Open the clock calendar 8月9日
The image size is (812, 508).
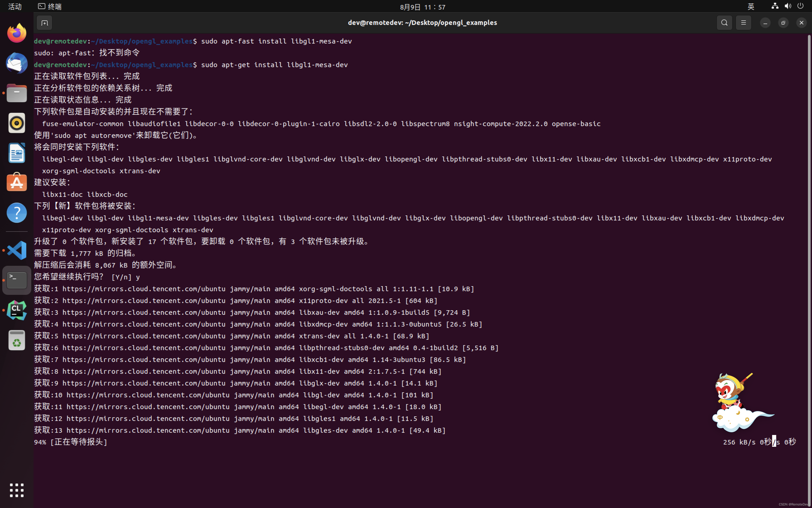pyautogui.click(x=423, y=7)
